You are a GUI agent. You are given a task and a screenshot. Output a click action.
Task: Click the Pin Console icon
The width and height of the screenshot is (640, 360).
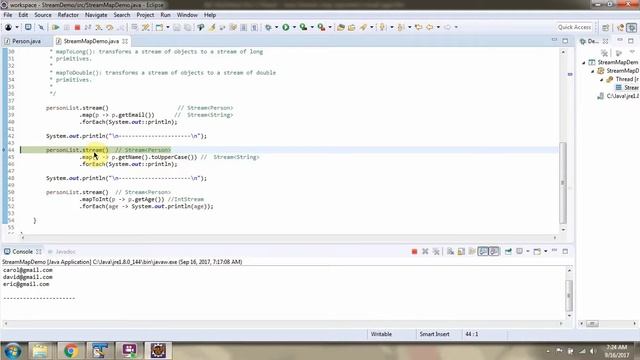[508, 251]
